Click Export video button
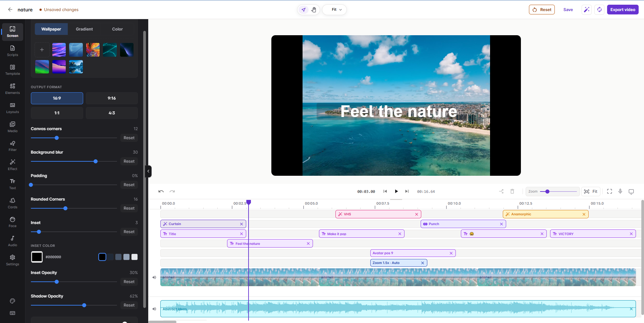 click(x=623, y=10)
